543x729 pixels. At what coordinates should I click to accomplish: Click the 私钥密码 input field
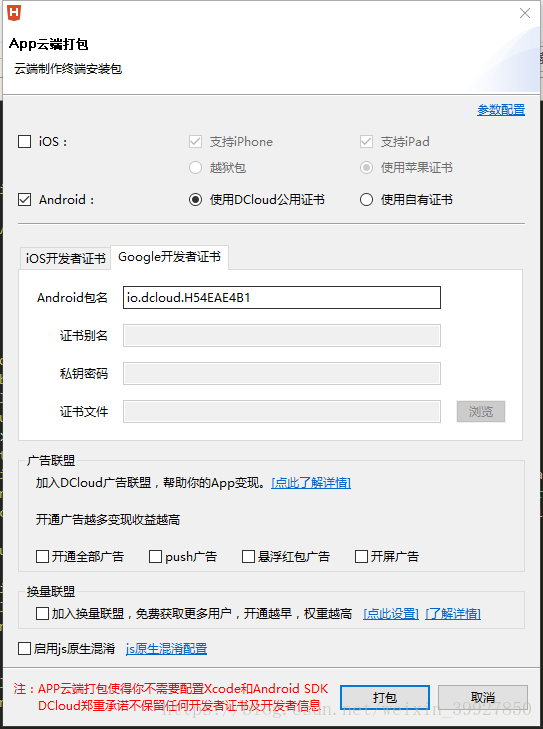click(x=282, y=374)
